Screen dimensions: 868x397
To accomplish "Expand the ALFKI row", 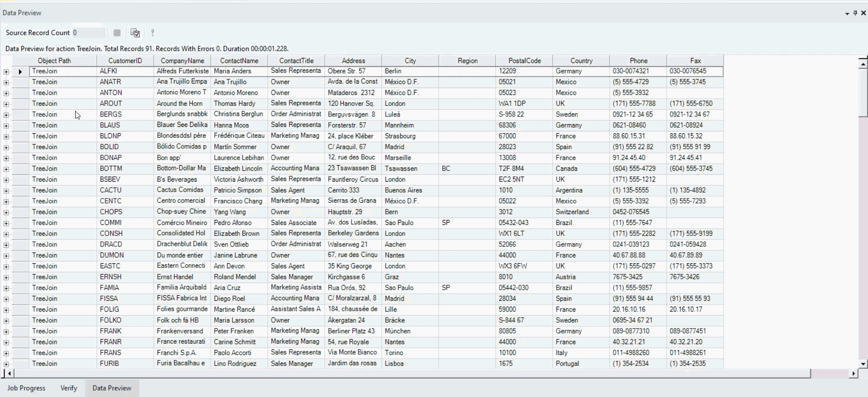I will click(6, 72).
